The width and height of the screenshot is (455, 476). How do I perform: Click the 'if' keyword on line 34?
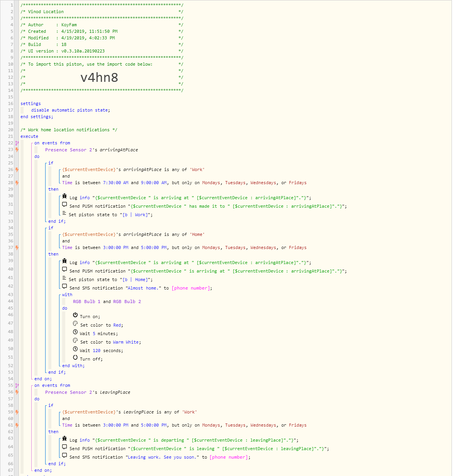point(51,228)
